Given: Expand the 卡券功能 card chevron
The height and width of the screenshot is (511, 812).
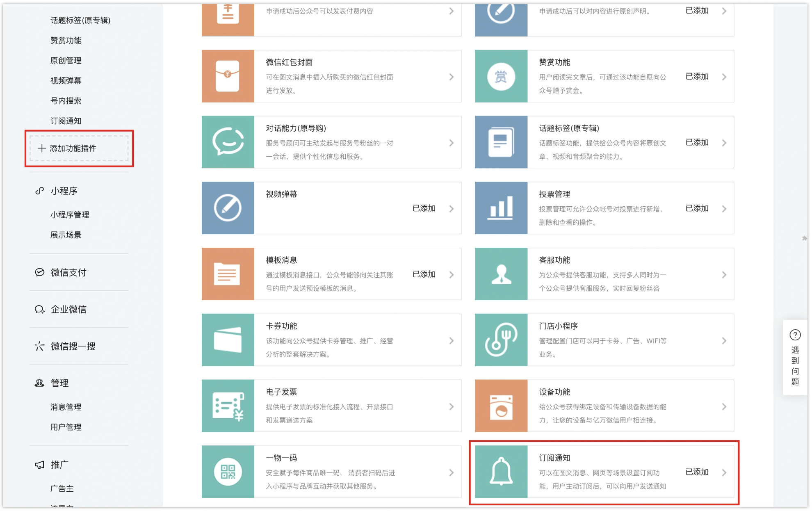Looking at the screenshot, I should tap(451, 341).
